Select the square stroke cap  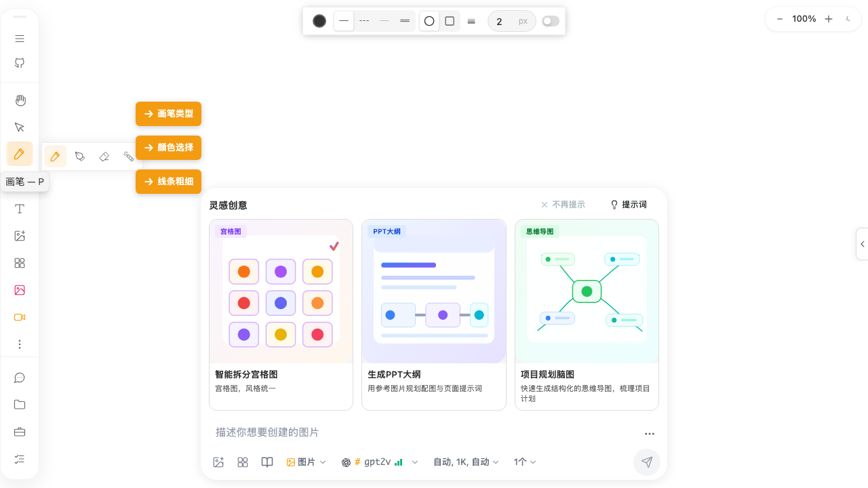pyautogui.click(x=450, y=21)
